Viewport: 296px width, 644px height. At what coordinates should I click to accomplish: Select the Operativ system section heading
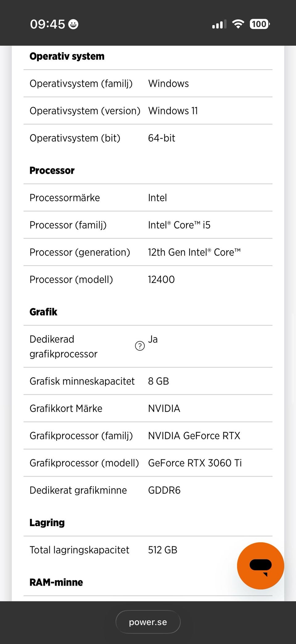(67, 56)
